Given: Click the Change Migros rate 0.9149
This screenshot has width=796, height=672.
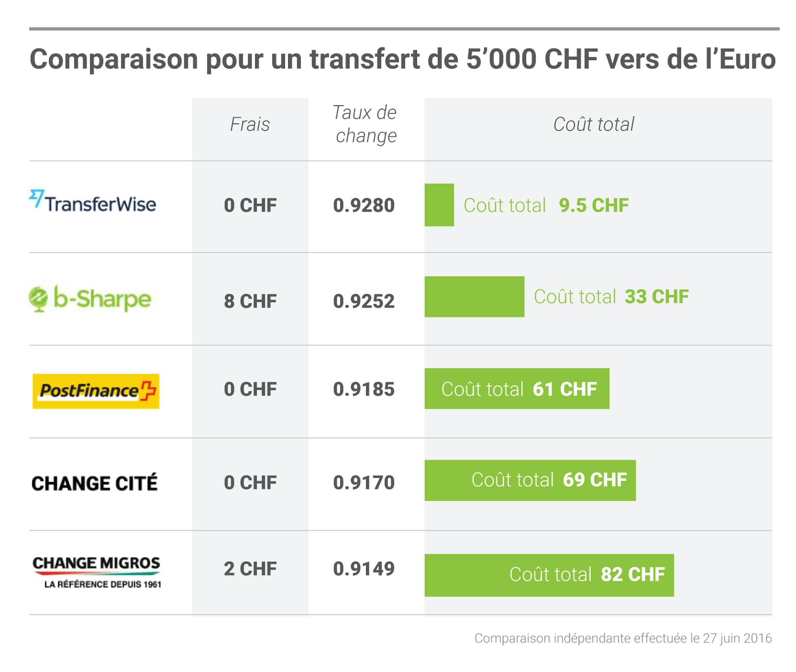Looking at the screenshot, I should [x=364, y=569].
